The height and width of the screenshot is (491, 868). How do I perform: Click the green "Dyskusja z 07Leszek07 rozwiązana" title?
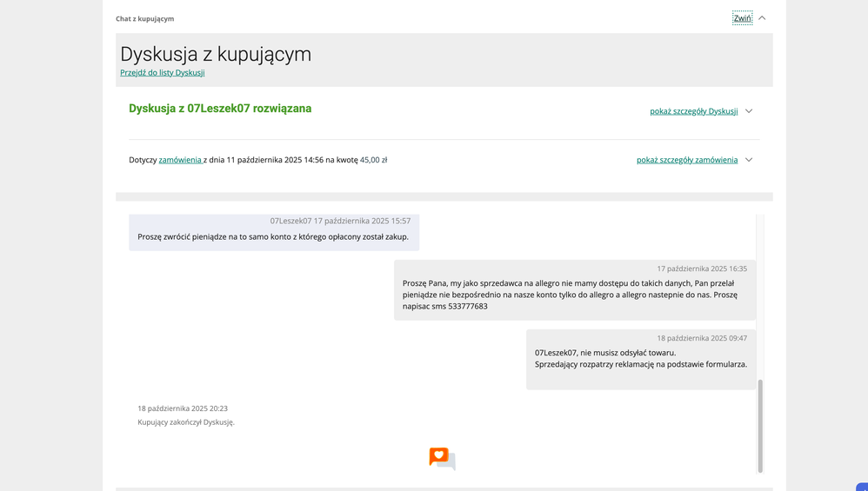[220, 109]
